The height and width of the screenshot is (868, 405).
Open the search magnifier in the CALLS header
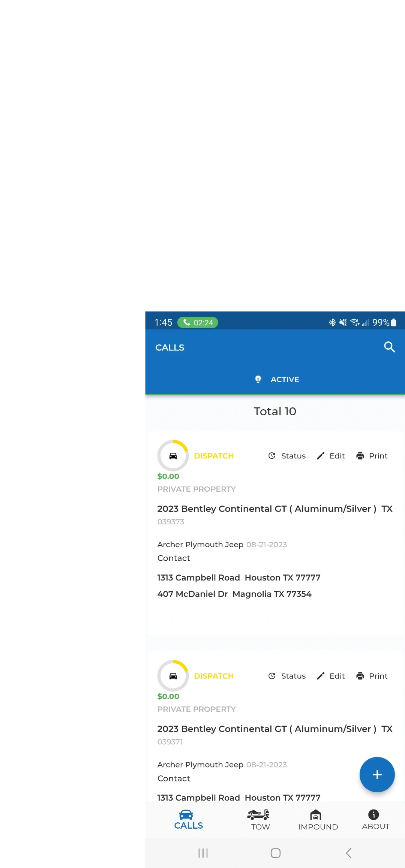click(390, 347)
